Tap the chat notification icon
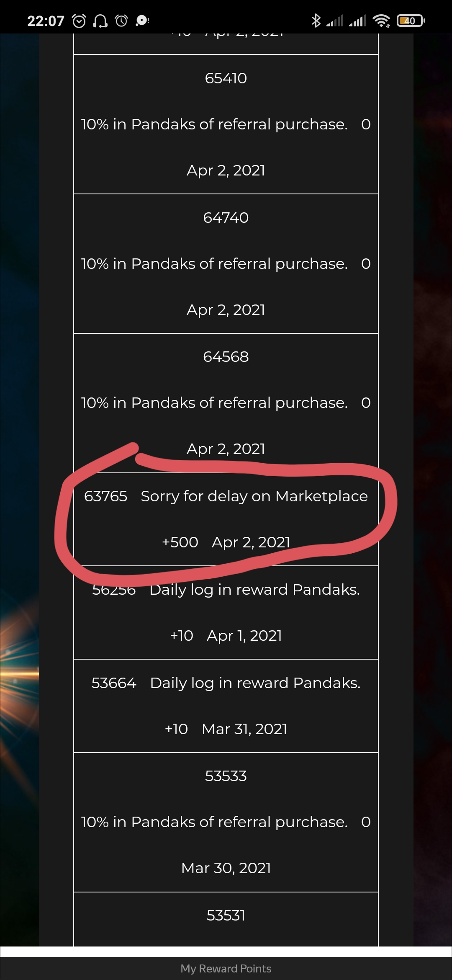 [142, 21]
